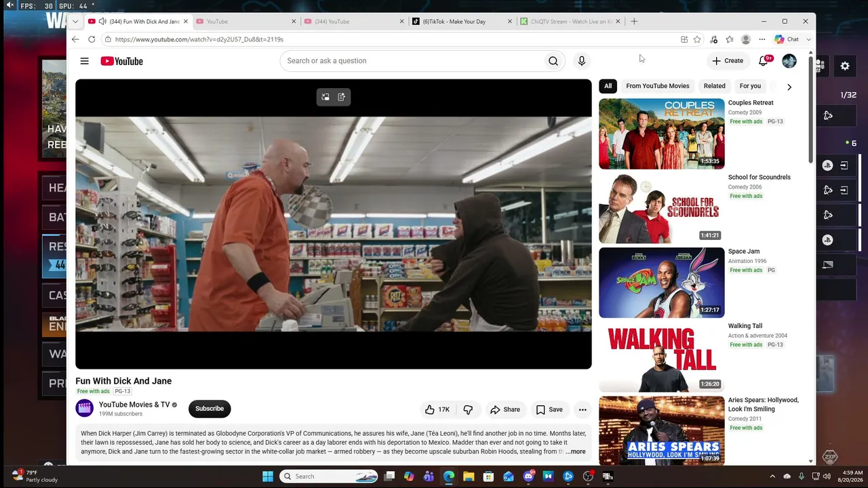Open a new browser tab
This screenshot has height=488, width=868.
(634, 22)
